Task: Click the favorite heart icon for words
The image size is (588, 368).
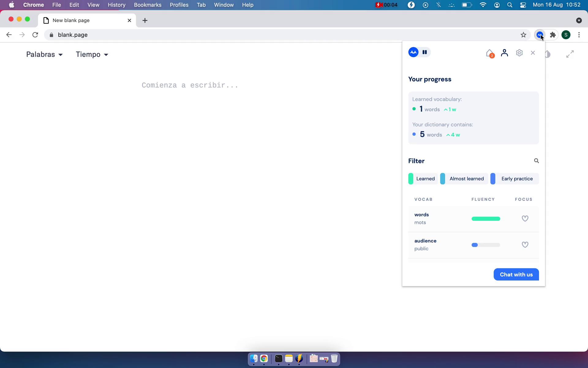Action: click(525, 218)
